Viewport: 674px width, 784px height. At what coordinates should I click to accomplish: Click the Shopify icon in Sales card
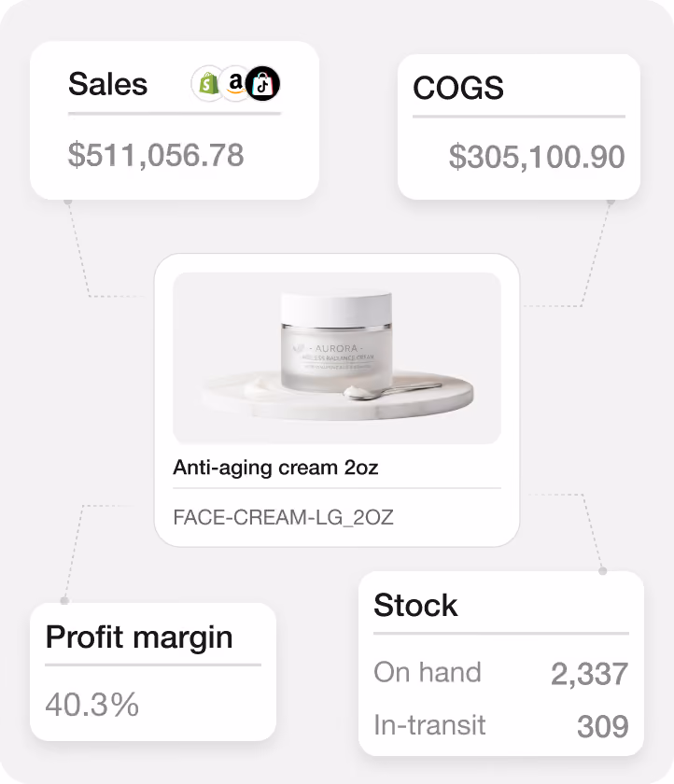(x=207, y=83)
